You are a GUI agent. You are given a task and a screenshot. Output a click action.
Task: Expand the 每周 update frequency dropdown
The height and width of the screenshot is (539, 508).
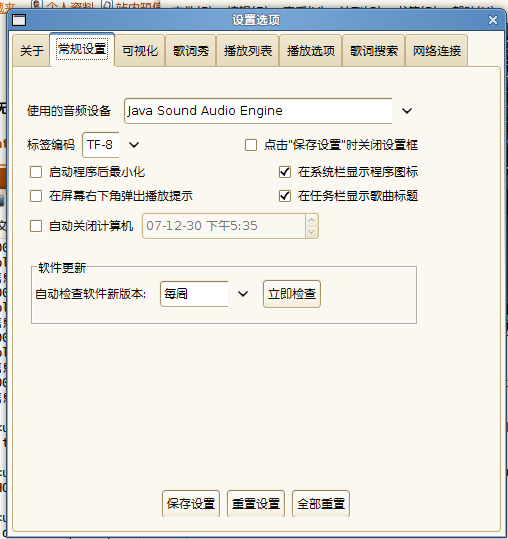click(x=243, y=294)
